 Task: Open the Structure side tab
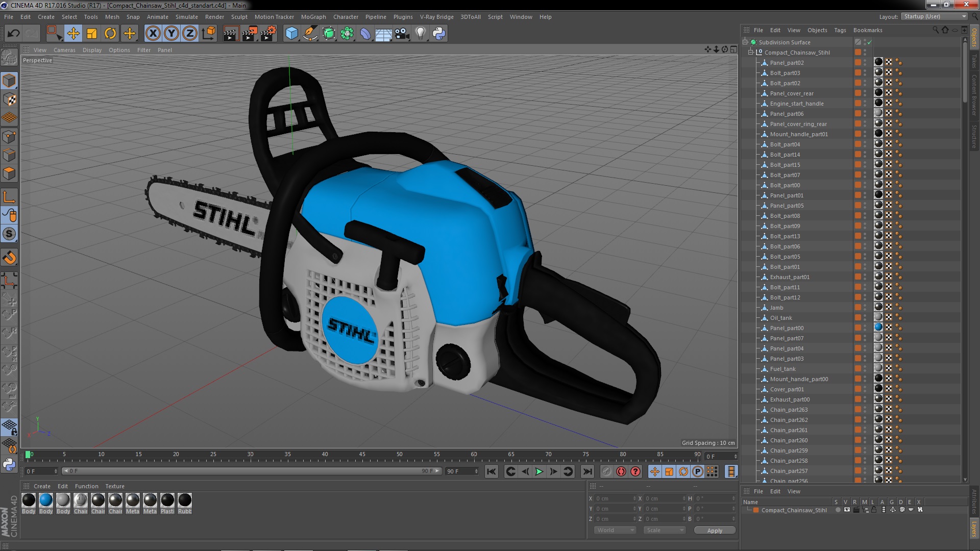click(974, 136)
